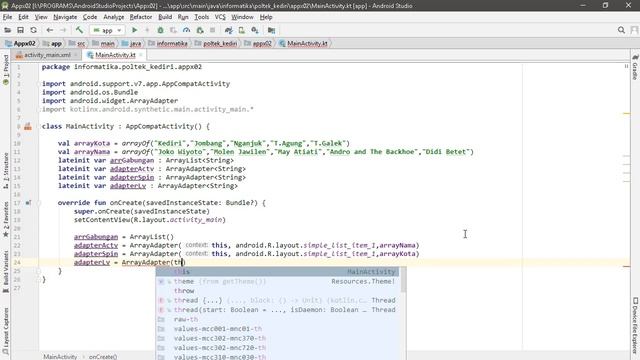Attach debugger to Android process icon

pyautogui.click(x=200, y=30)
